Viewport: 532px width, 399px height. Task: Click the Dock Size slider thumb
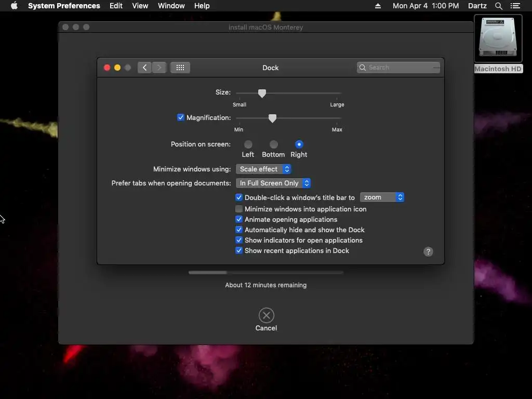(262, 94)
